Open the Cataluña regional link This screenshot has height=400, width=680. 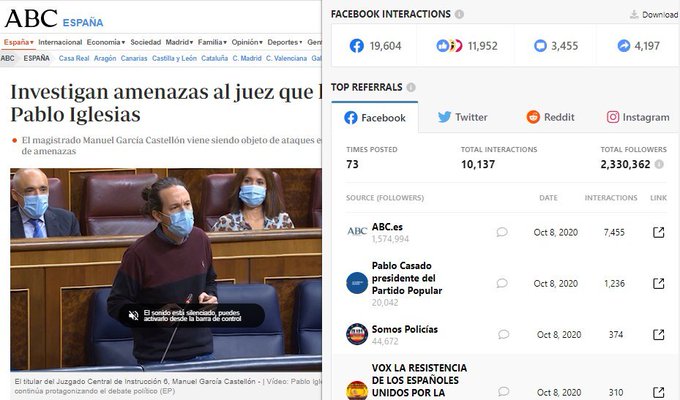214,58
